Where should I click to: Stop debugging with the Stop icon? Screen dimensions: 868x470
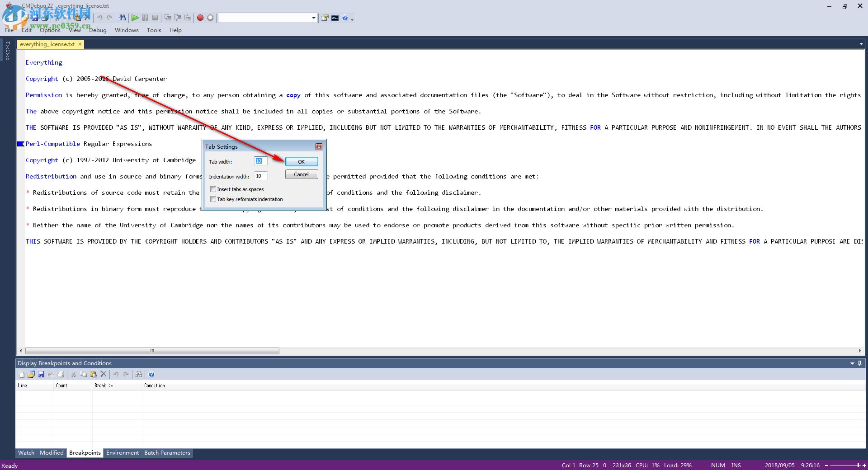pos(155,18)
